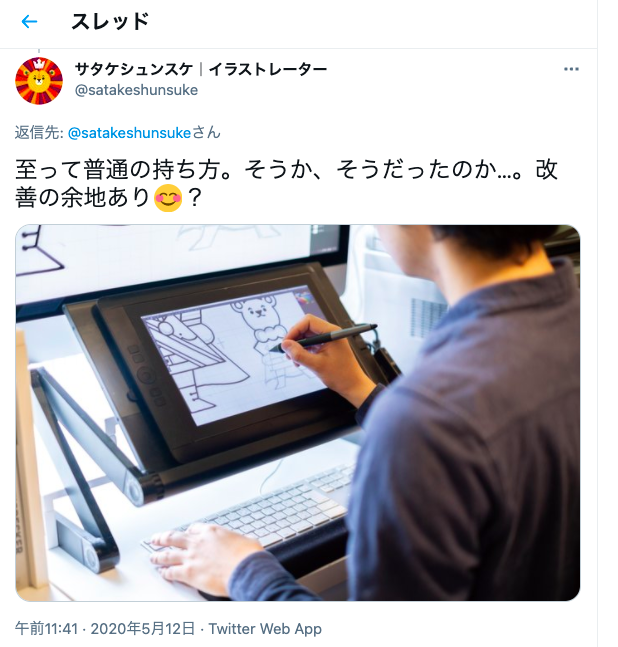Open the tweet's three-dot more menu
Viewport: 618px width, 647px height.
click(x=571, y=69)
